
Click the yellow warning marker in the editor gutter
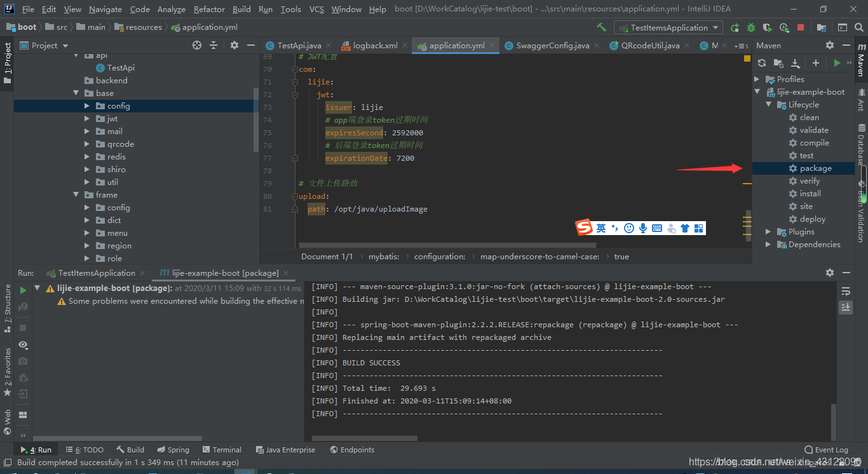coord(747,58)
